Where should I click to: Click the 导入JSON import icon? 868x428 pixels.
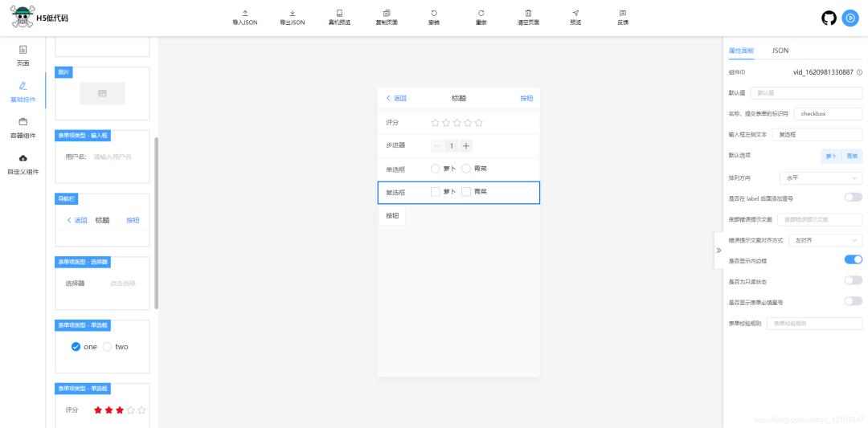tap(244, 14)
